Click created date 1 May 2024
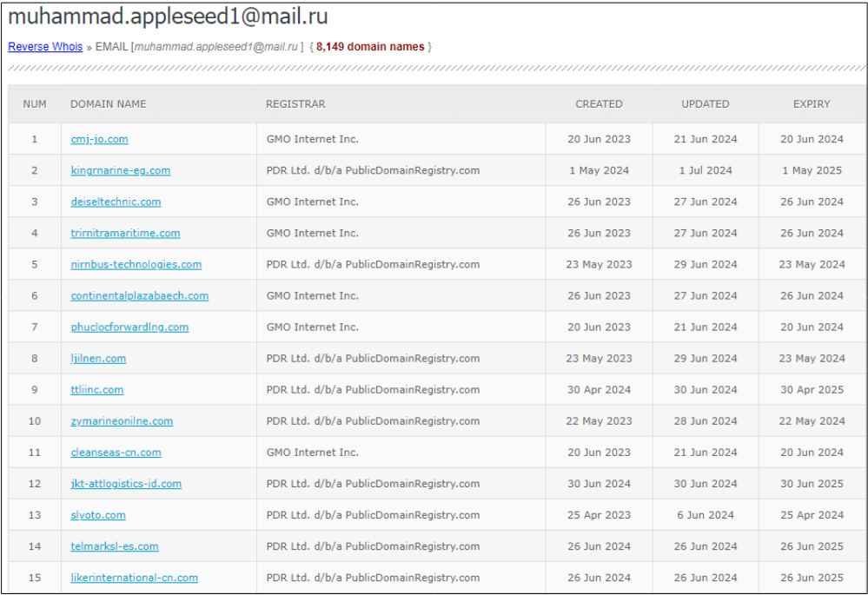The image size is (868, 595). point(599,170)
